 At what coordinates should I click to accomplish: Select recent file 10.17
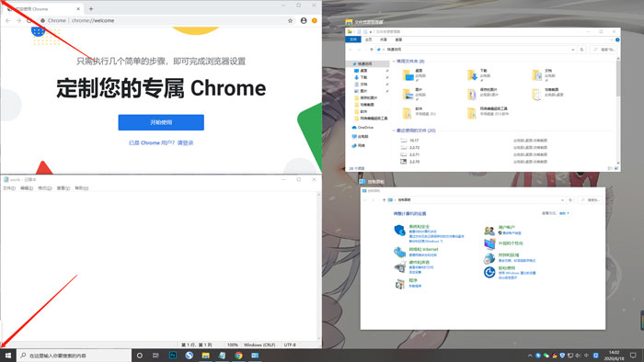point(414,141)
